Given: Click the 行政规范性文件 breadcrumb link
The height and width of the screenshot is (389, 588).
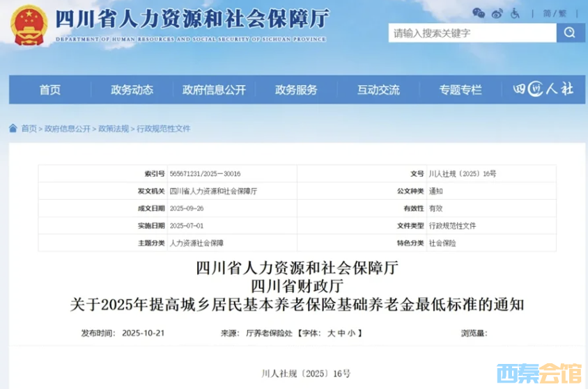Looking at the screenshot, I should click(x=164, y=129).
